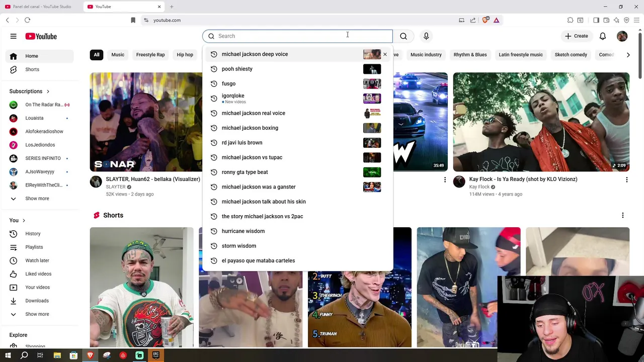Close the YouTube browser tab
Viewport: 644px width, 362px height.
159,7
